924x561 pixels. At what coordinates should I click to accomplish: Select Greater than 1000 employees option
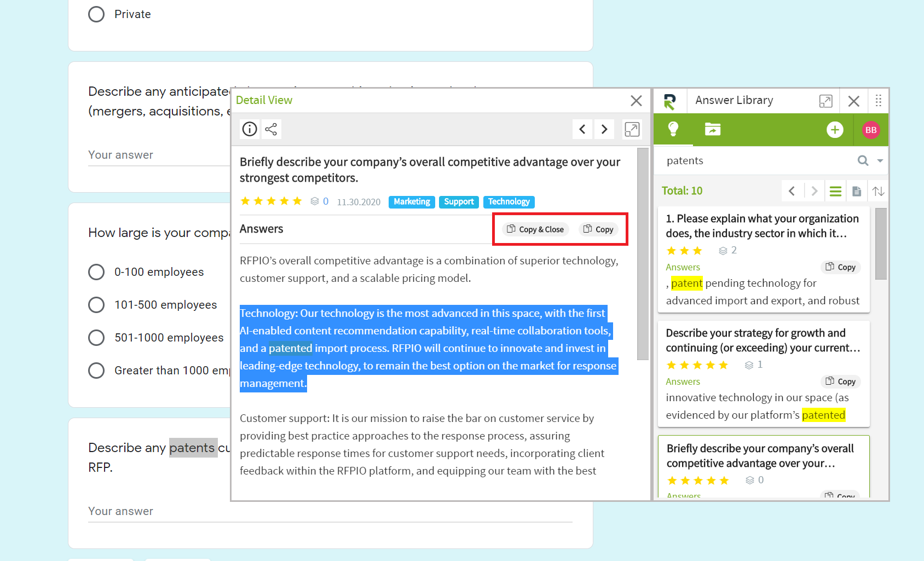pyautogui.click(x=96, y=371)
